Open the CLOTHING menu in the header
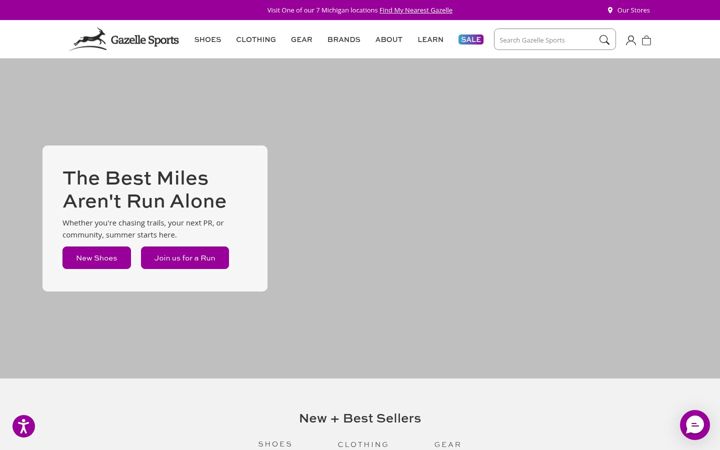This screenshot has width=720, height=450. pos(256,39)
